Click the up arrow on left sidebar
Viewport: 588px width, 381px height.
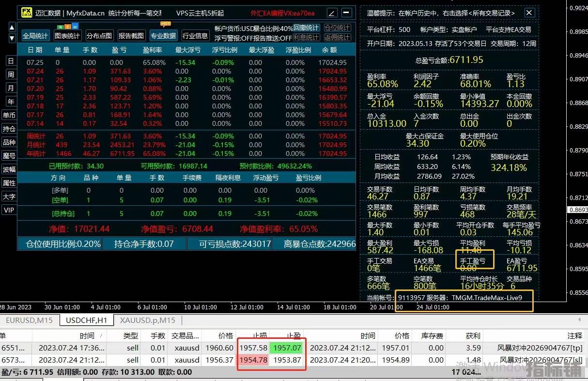coord(12,27)
